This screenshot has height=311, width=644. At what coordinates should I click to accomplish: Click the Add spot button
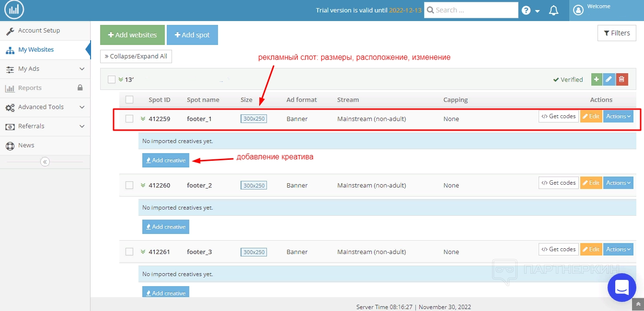[x=192, y=35]
